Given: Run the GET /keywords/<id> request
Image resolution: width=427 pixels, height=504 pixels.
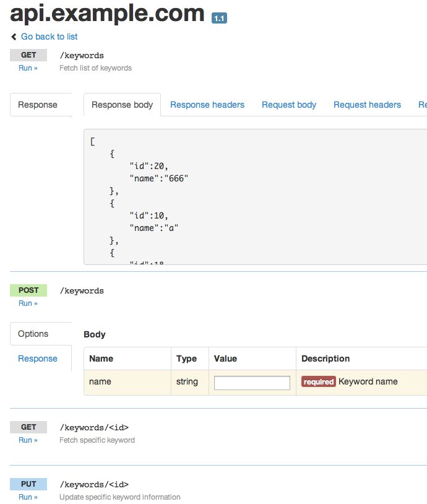Looking at the screenshot, I should click(28, 440).
